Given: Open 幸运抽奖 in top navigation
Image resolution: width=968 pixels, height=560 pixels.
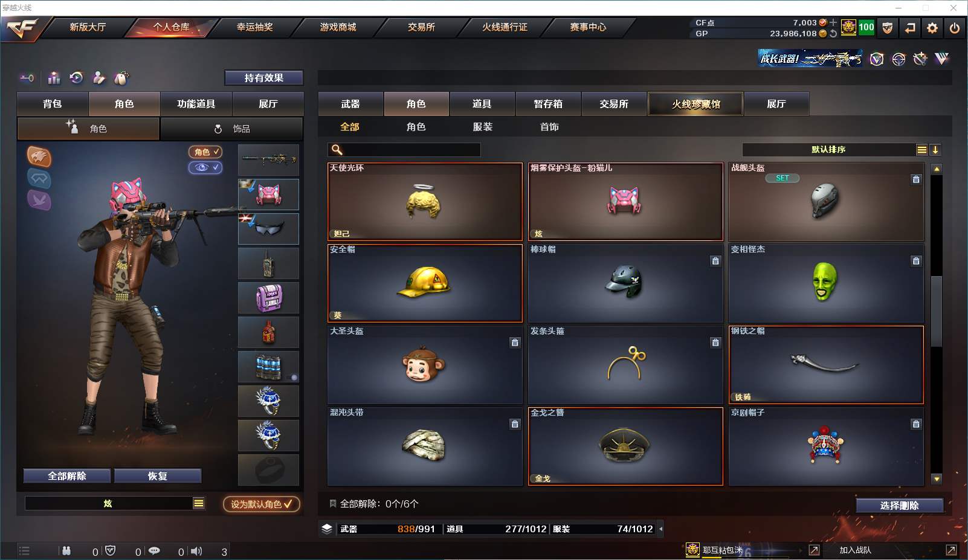Looking at the screenshot, I should tap(254, 27).
